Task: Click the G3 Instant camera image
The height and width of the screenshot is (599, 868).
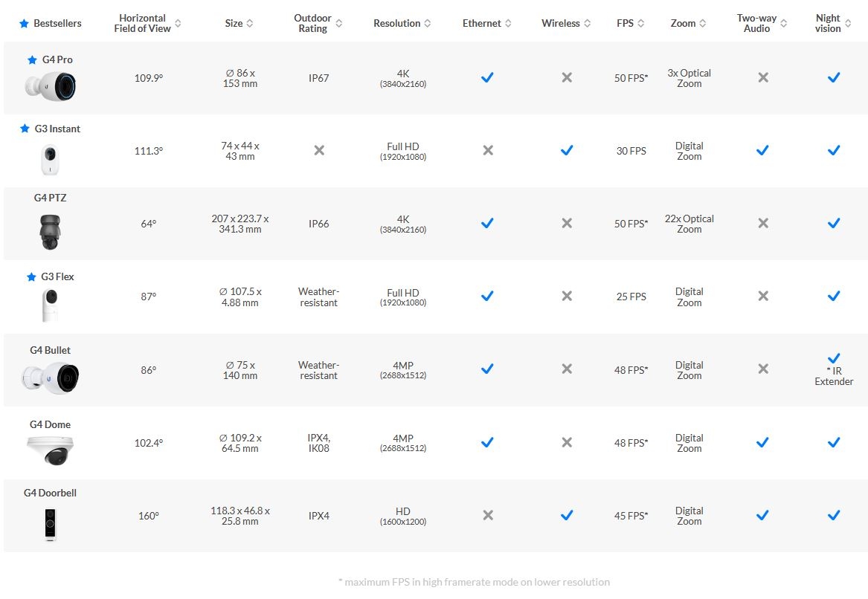Action: tap(51, 159)
